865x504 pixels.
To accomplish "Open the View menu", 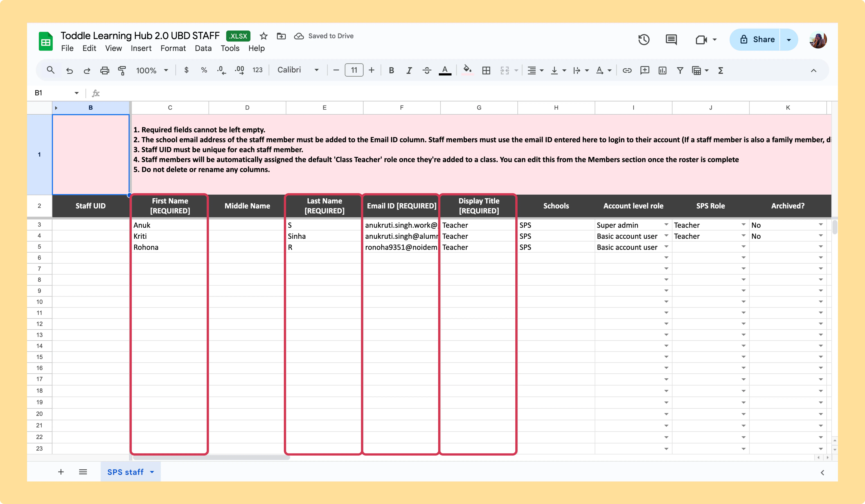I will [113, 48].
